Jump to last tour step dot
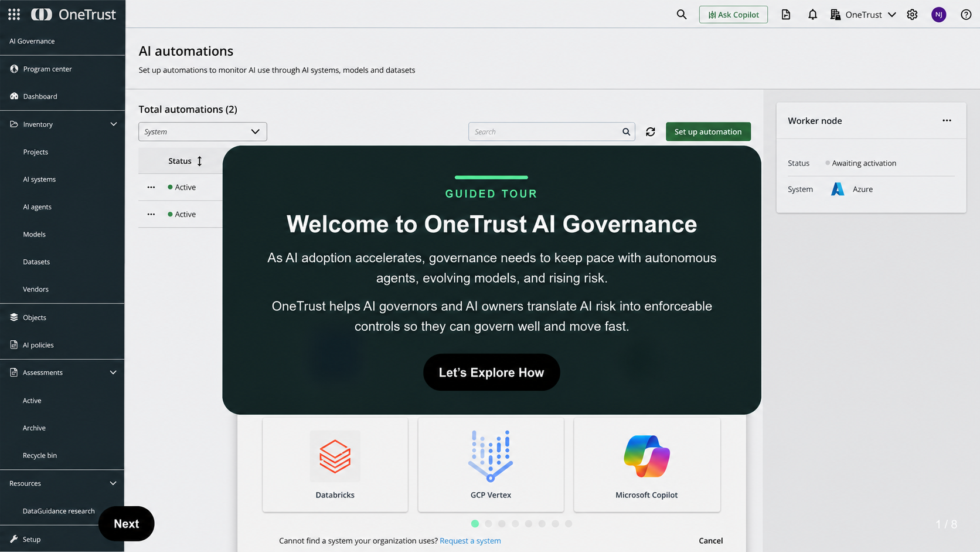980x552 pixels. coord(569,524)
